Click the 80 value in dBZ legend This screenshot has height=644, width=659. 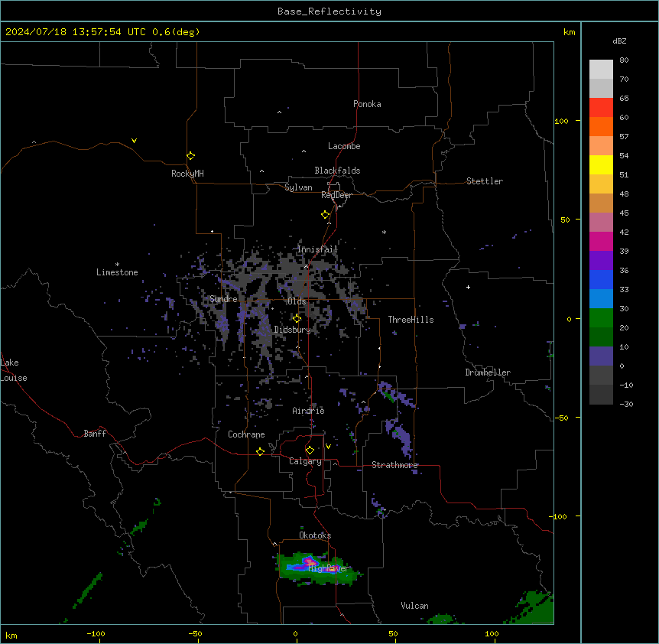[624, 60]
